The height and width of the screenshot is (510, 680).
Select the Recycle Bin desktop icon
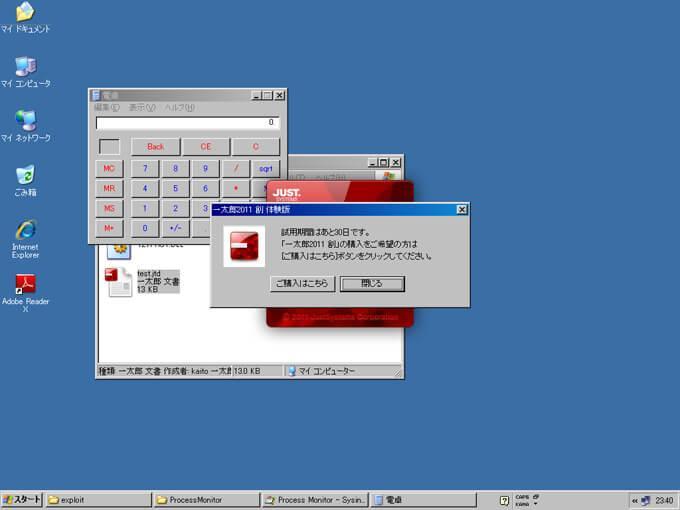click(x=25, y=175)
